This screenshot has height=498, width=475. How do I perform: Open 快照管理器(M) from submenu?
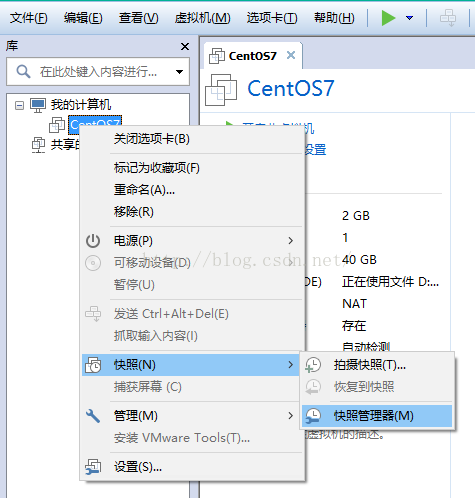(377, 416)
